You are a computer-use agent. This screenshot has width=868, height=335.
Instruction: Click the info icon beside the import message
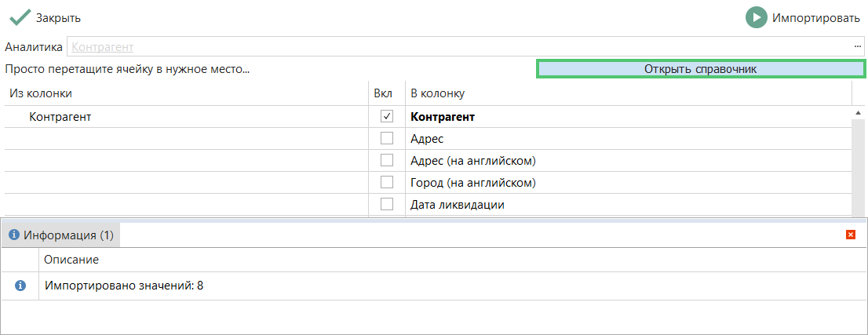coord(20,286)
